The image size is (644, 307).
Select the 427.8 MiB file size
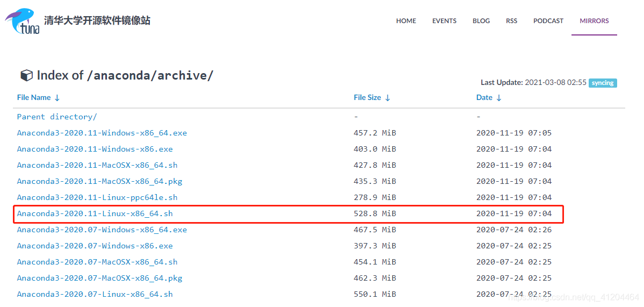coord(374,165)
